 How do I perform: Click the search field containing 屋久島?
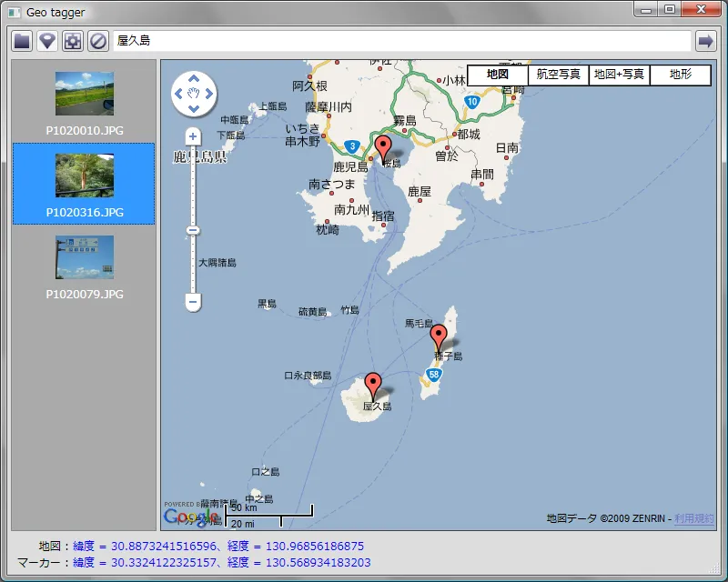pyautogui.click(x=400, y=41)
